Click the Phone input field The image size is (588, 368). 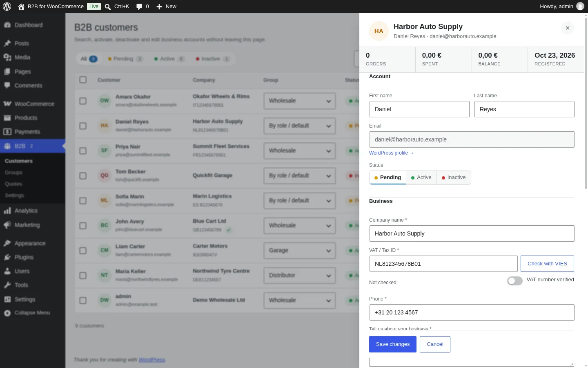pyautogui.click(x=472, y=312)
